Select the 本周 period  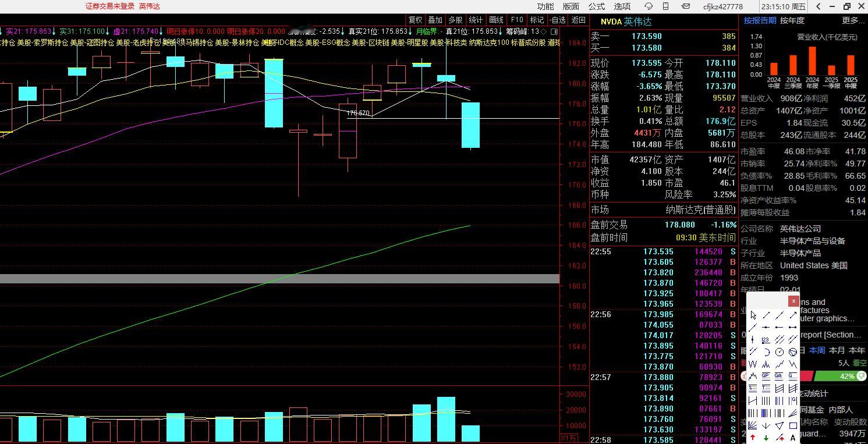click(817, 350)
